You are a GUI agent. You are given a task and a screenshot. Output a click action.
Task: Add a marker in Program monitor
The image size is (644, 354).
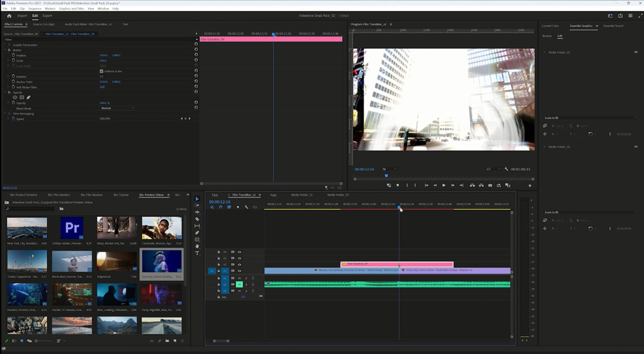coord(397,185)
